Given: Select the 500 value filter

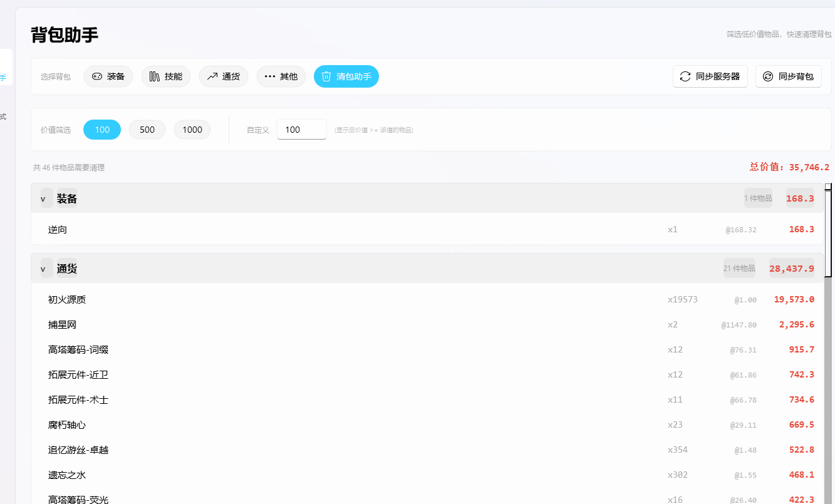Looking at the screenshot, I should click(x=147, y=130).
